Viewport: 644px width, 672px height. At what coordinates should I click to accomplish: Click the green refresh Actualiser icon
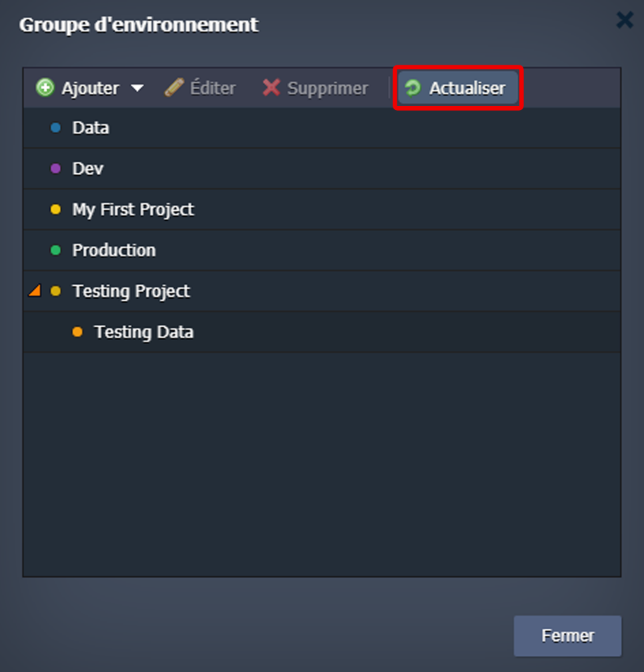(413, 88)
